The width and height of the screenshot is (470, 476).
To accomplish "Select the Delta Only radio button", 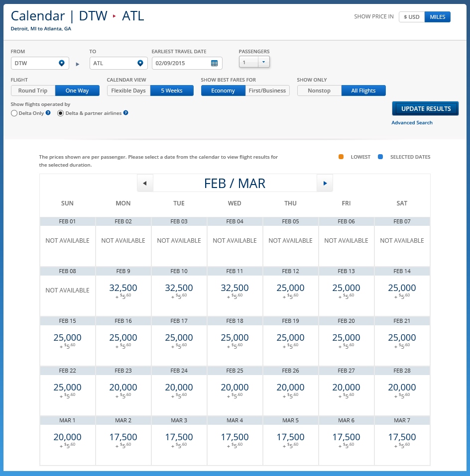I will [14, 113].
